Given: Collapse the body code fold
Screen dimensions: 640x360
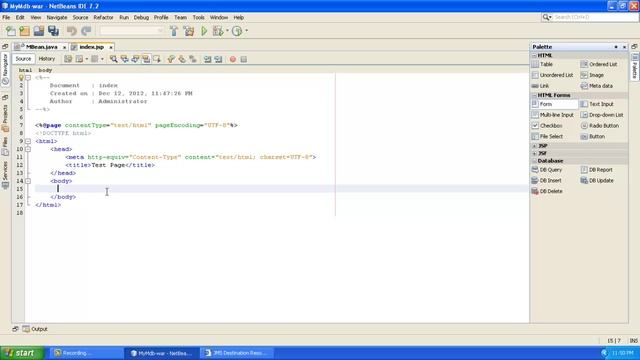Looking at the screenshot, I should [x=28, y=181].
